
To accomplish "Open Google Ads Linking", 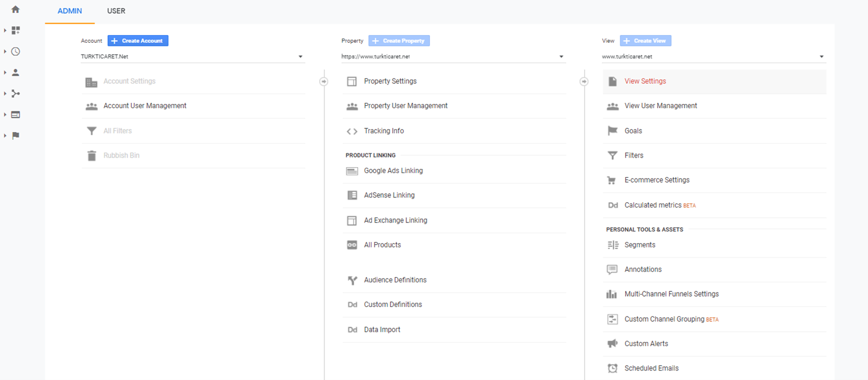I will click(x=393, y=171).
